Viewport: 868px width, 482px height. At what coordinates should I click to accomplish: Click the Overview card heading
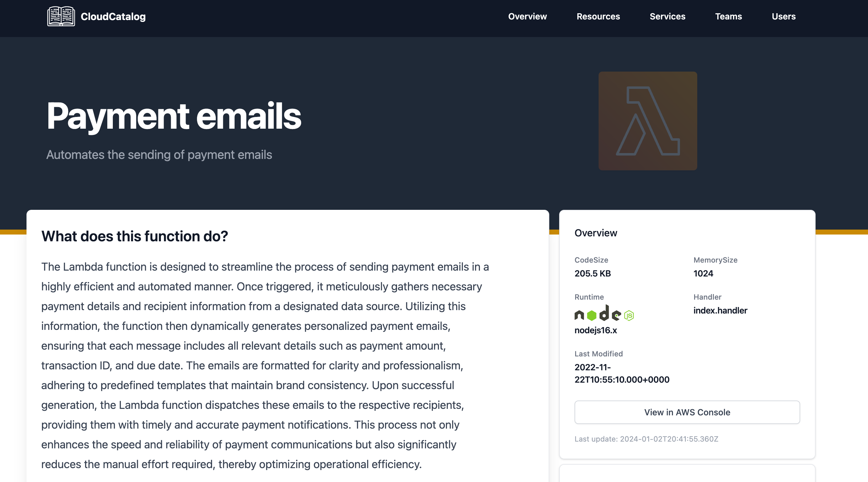click(x=596, y=233)
